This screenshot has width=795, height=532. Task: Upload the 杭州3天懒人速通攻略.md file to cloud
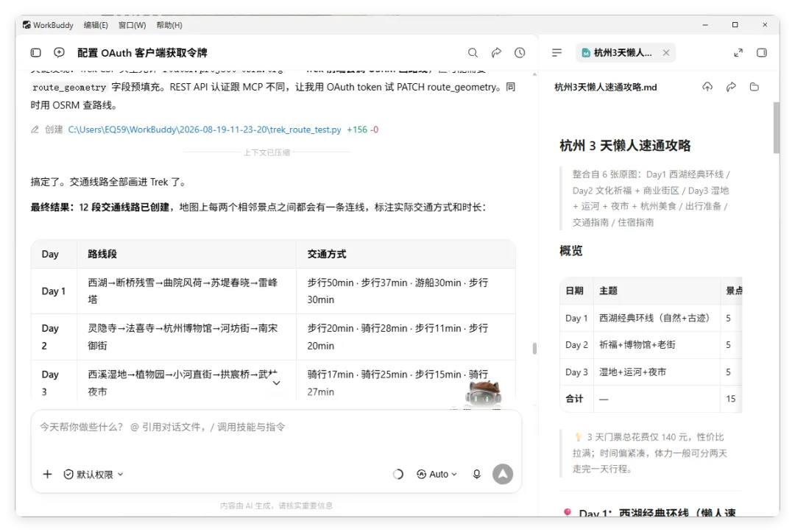click(707, 87)
